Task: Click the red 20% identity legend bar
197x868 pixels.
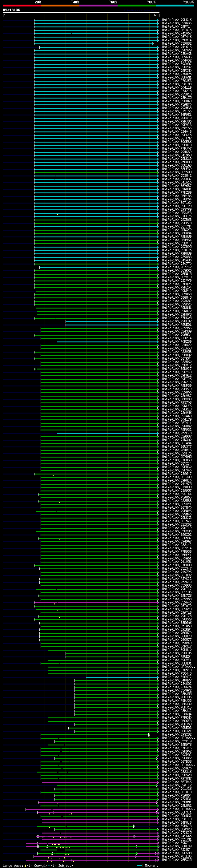Action: point(22,6)
